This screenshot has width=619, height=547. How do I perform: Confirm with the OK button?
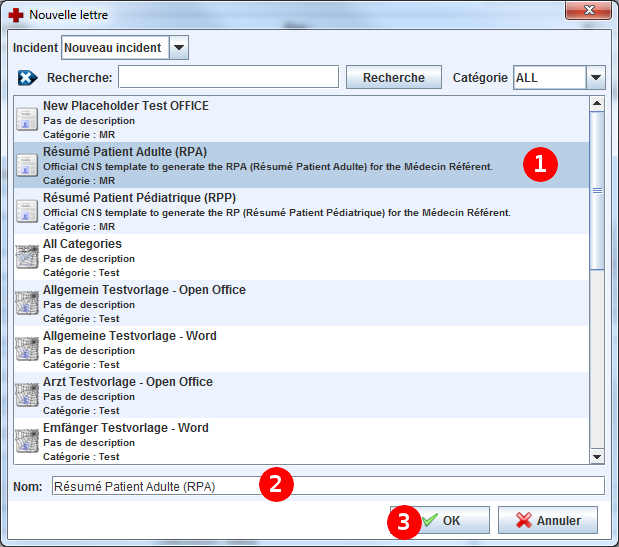coord(440,521)
